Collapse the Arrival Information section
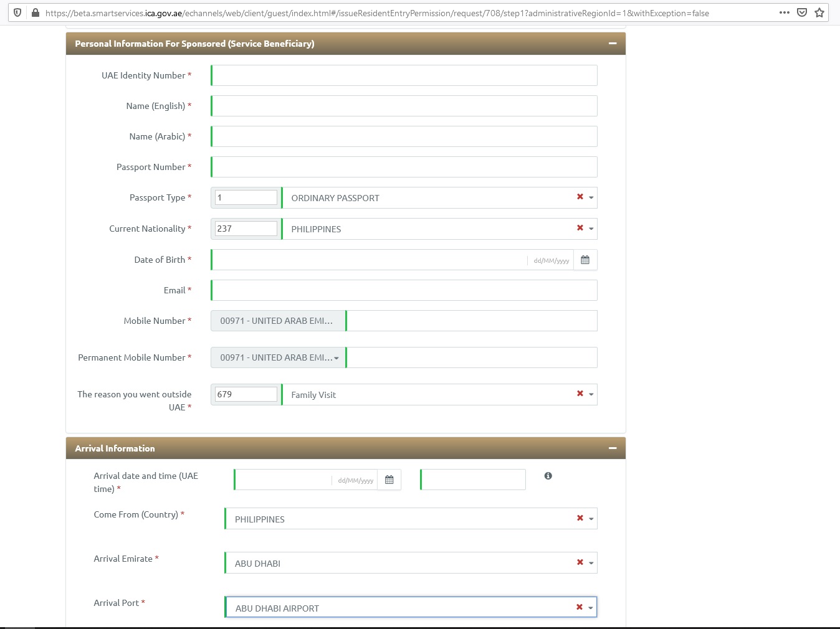840x629 pixels. pyautogui.click(x=612, y=448)
